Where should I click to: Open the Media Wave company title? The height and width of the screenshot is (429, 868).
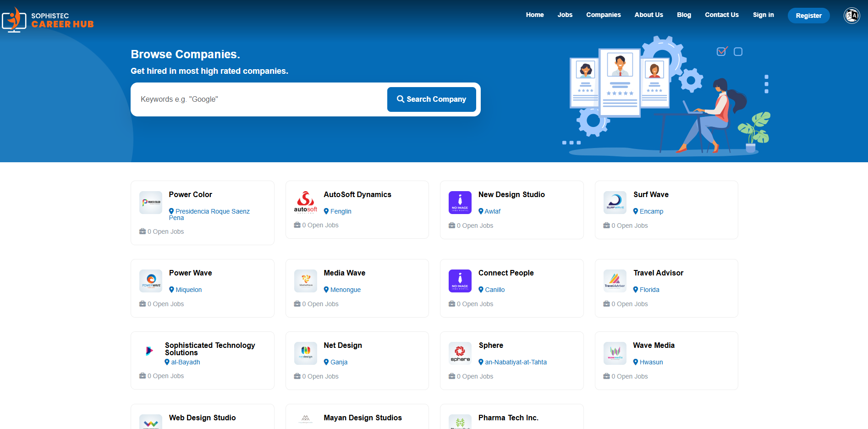[x=345, y=273]
